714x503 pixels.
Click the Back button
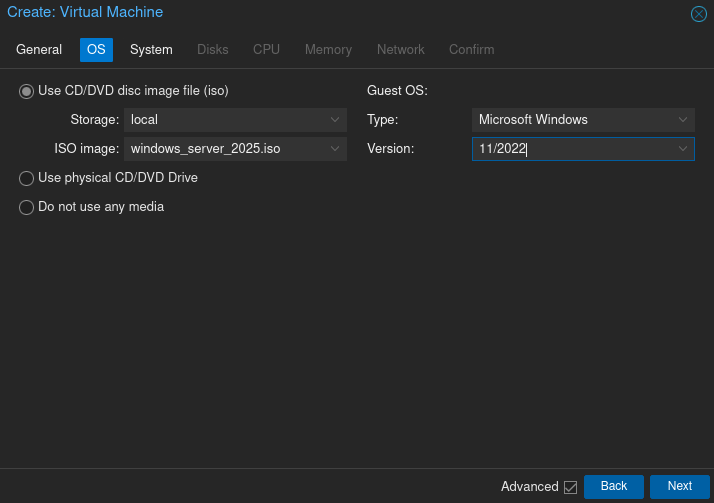(614, 487)
